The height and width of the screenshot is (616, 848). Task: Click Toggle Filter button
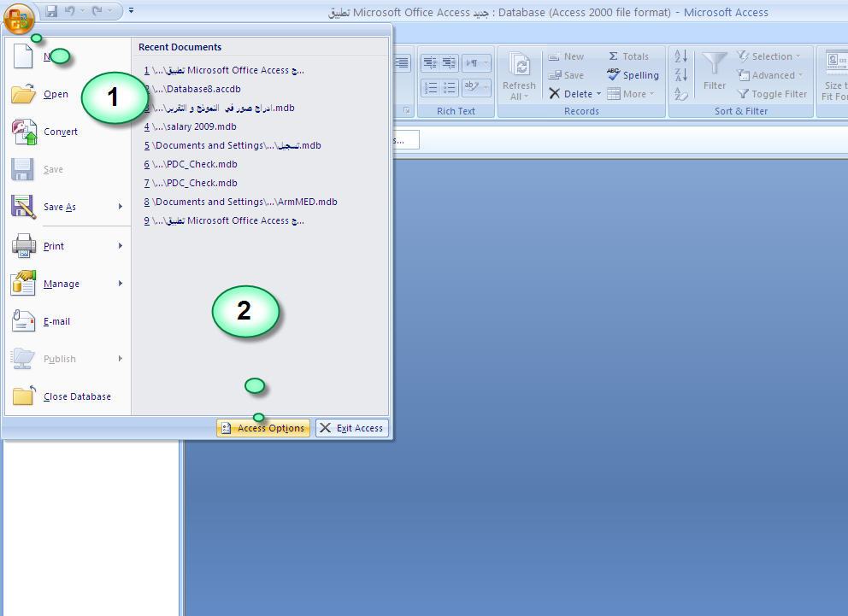[x=773, y=94]
